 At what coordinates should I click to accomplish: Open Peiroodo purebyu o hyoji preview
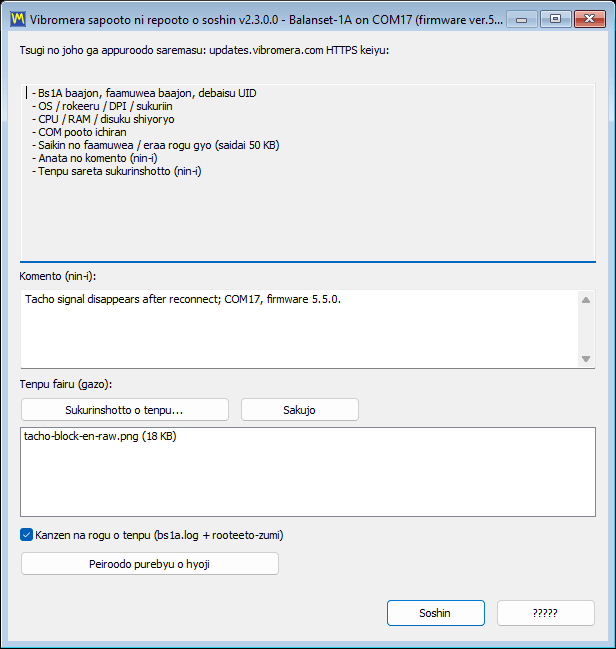click(149, 564)
